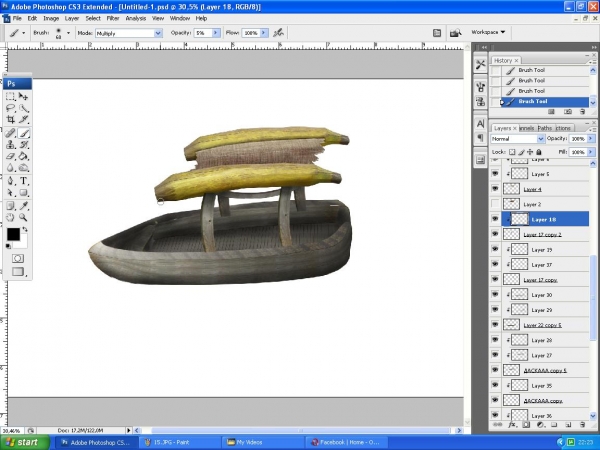Add a layer style via fx button
Image resolution: width=600 pixels, height=450 pixels.
[512, 425]
